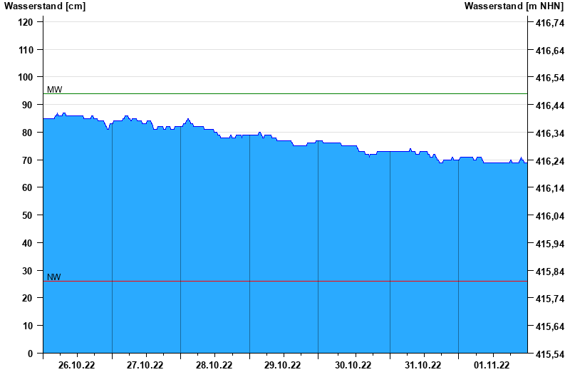This screenshot has height=392, width=570.
Task: Select the 29.10.22 date label
Action: [282, 365]
